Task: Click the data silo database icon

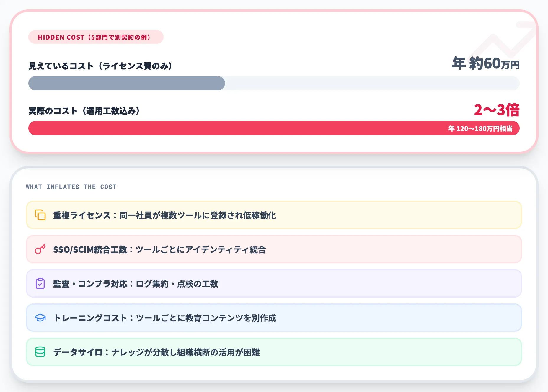Action: [40, 352]
